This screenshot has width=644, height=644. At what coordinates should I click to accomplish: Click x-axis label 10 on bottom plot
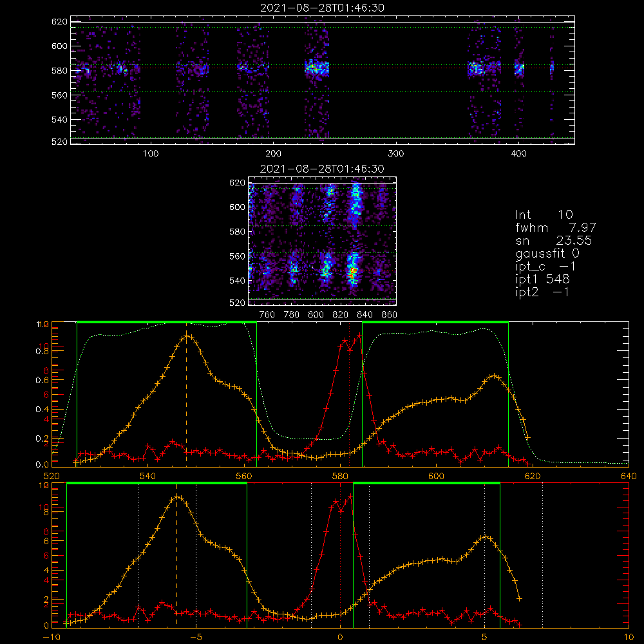(629, 638)
